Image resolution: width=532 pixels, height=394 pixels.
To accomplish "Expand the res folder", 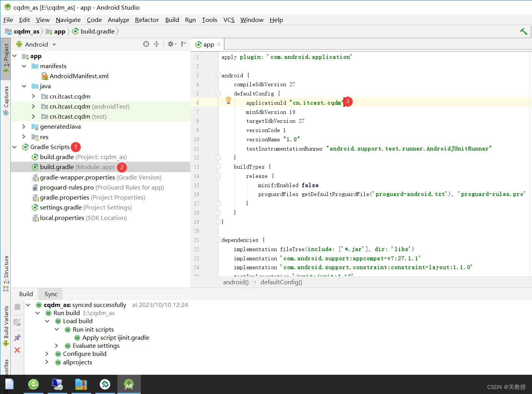I will tap(24, 137).
